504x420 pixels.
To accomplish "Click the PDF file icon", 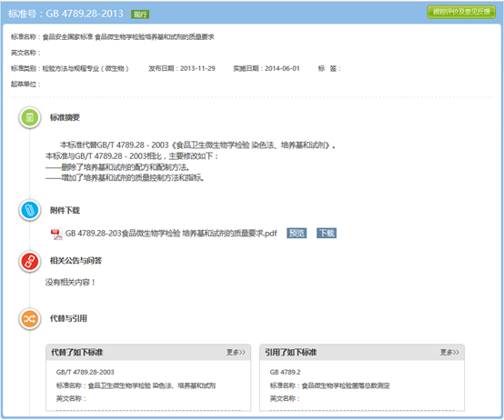I will coord(56,234).
